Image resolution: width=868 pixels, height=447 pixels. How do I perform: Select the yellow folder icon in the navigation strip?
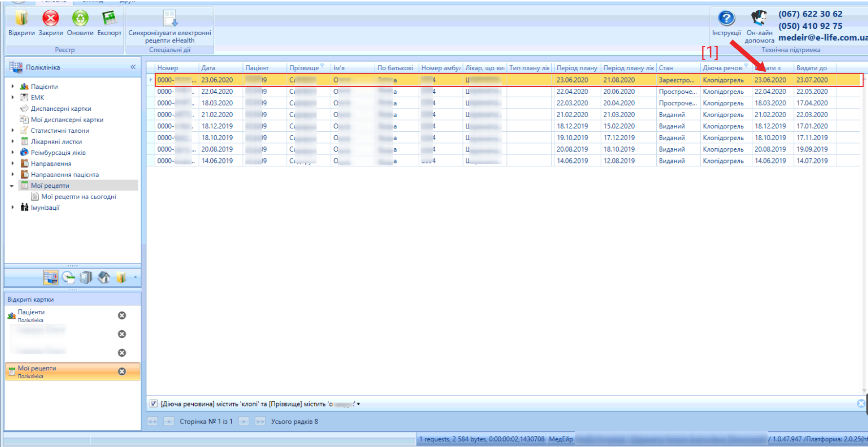tap(121, 278)
